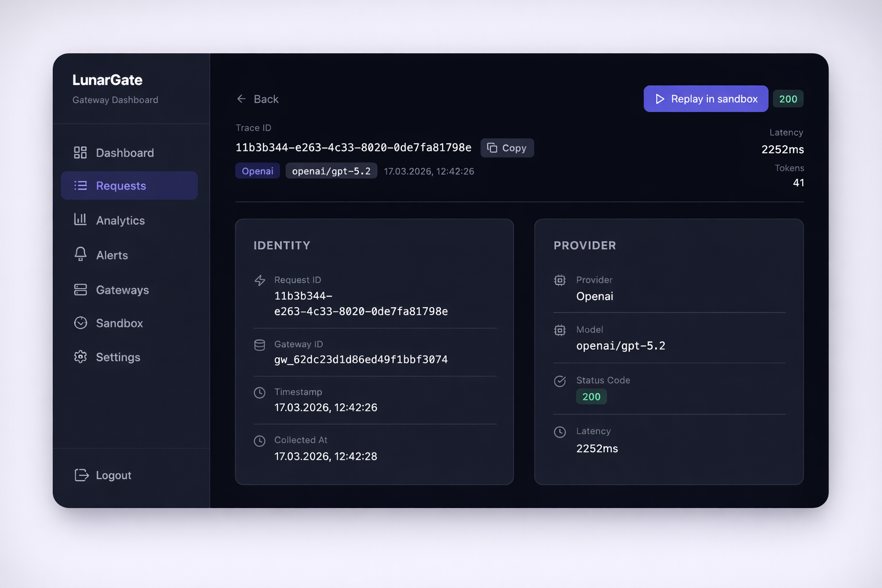Click the copy icon beside Trace ID
Image resolution: width=882 pixels, height=588 pixels.
(492, 148)
